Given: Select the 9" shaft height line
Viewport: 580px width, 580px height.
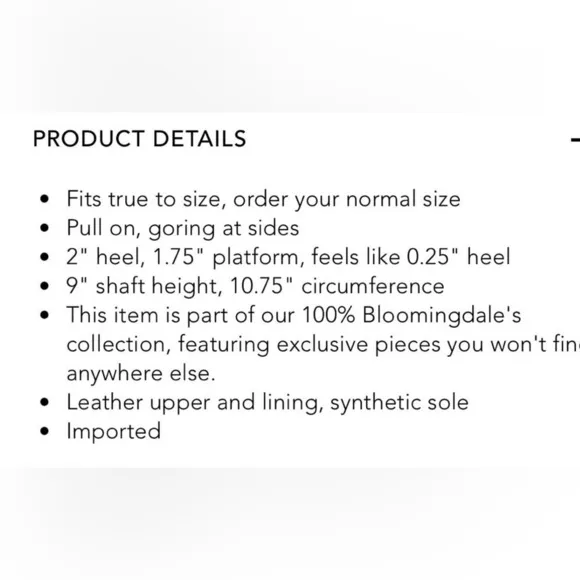Looking at the screenshot, I should tap(255, 286).
